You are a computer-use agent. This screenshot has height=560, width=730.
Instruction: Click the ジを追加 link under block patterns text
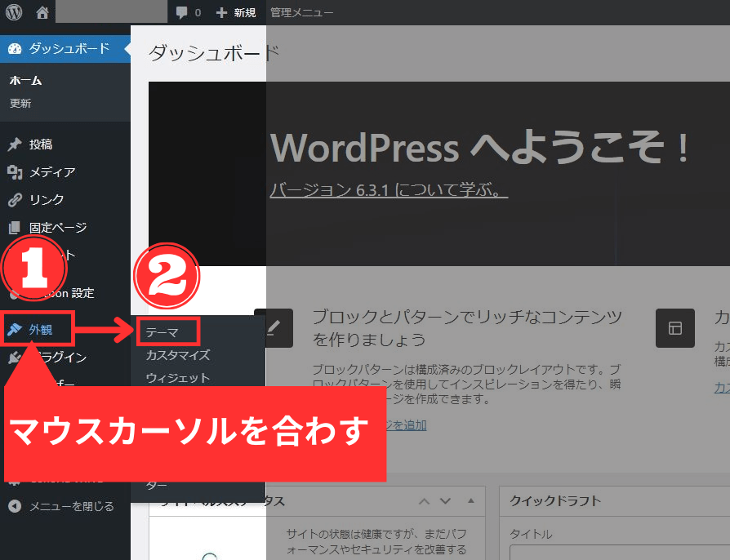[406, 425]
